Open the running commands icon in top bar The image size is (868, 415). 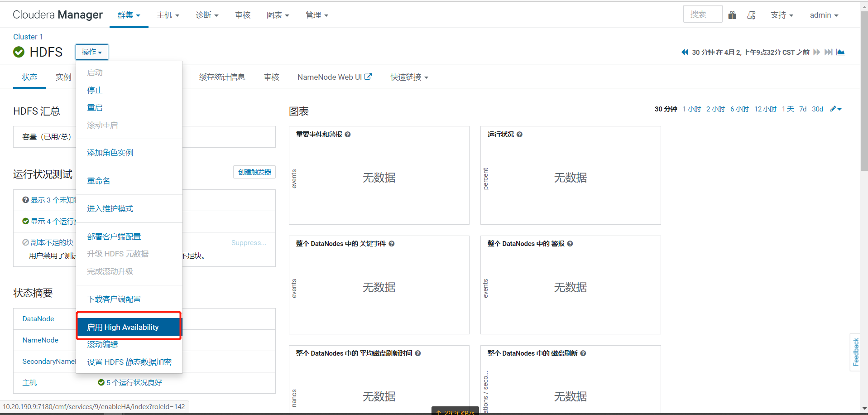pos(751,15)
